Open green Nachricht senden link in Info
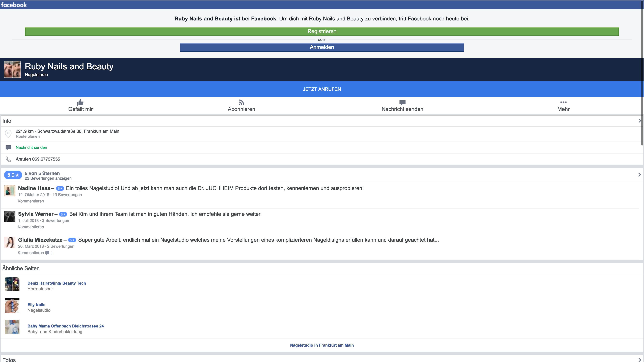Screen dimensions: 644x362 pyautogui.click(x=31, y=147)
